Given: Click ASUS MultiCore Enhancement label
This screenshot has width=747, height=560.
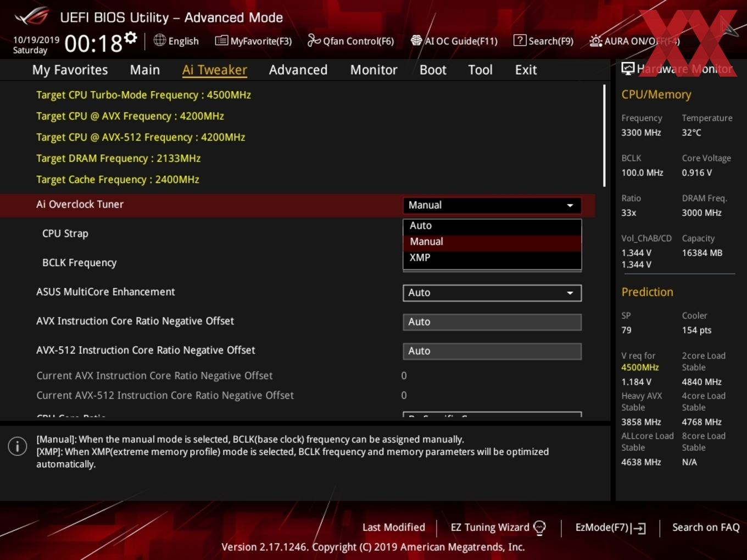Looking at the screenshot, I should 105,292.
